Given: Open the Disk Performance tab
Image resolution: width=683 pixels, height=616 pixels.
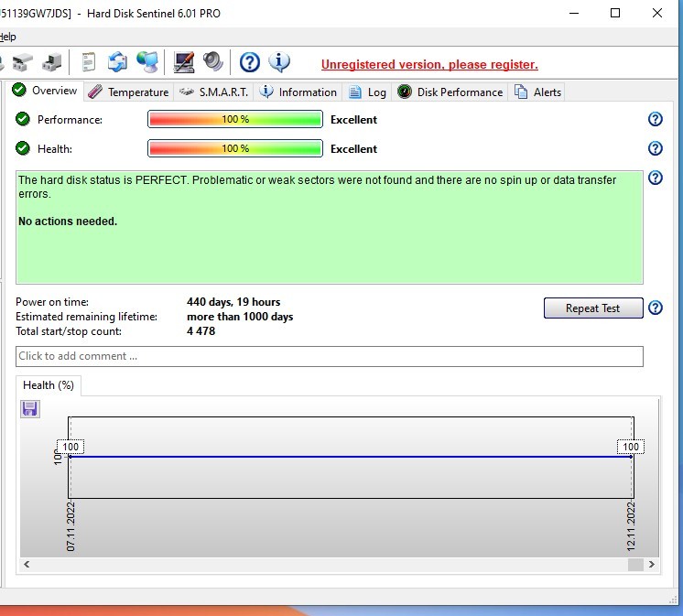Looking at the screenshot, I should pos(450,92).
